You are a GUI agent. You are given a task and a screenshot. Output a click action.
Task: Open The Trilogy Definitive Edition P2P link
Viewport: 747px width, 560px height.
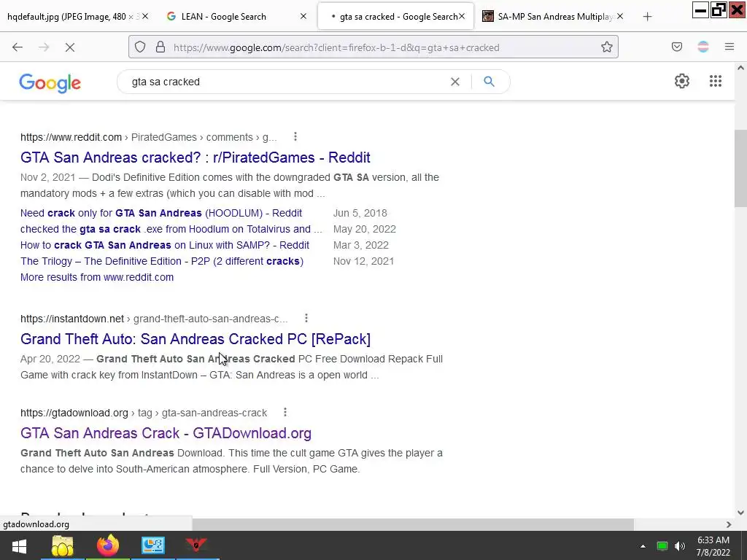click(x=162, y=262)
